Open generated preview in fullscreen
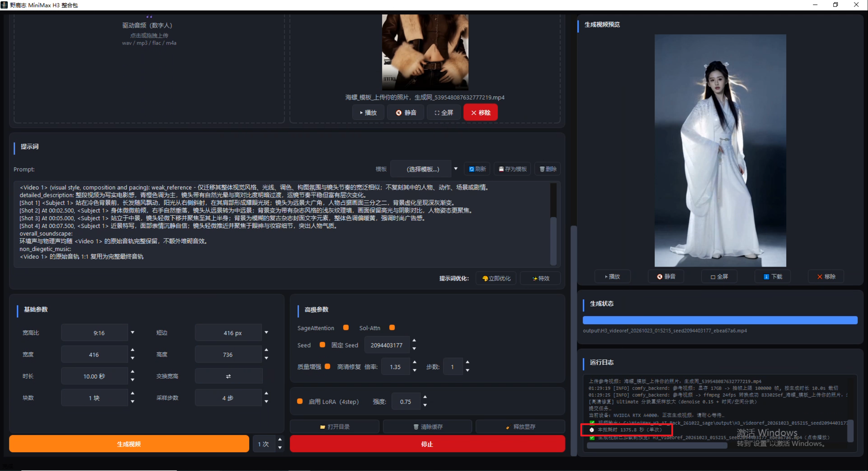This screenshot has height=471, width=868. 719,277
